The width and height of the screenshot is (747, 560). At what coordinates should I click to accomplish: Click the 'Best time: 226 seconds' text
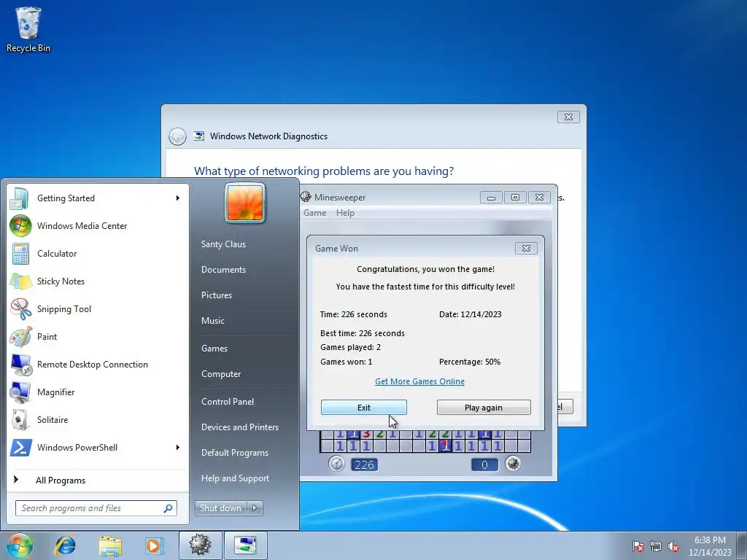[363, 333]
